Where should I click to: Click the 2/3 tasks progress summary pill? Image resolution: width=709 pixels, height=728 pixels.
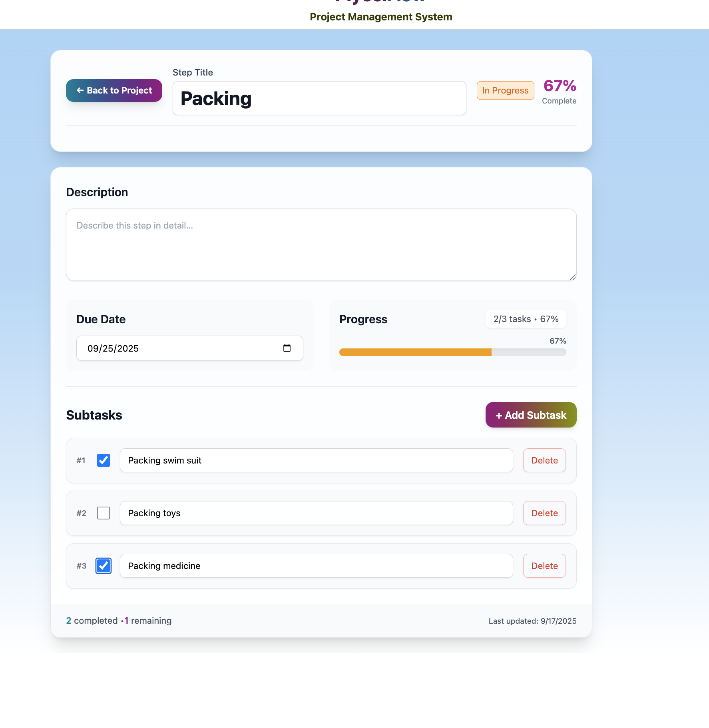click(526, 319)
